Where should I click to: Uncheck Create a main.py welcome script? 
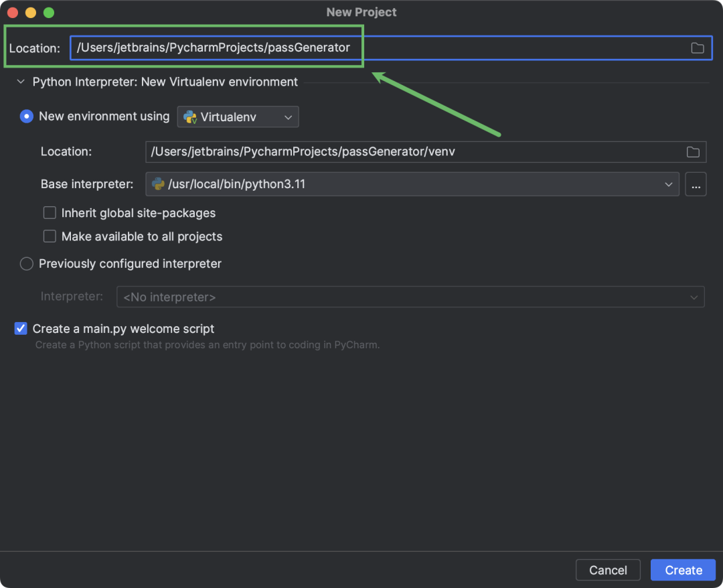[21, 329]
